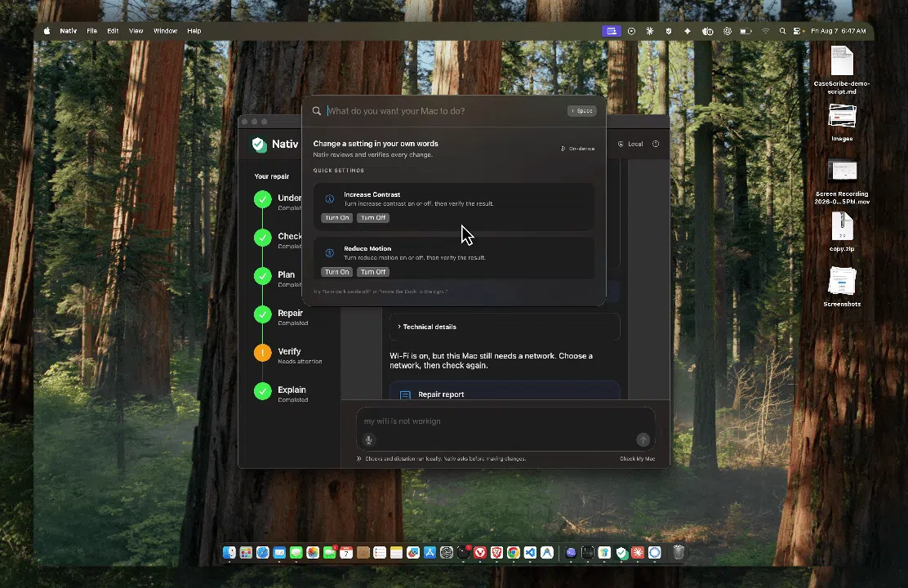Viewport: 908px width, 588px height.
Task: Open Safari from the Dock
Action: pos(263,553)
